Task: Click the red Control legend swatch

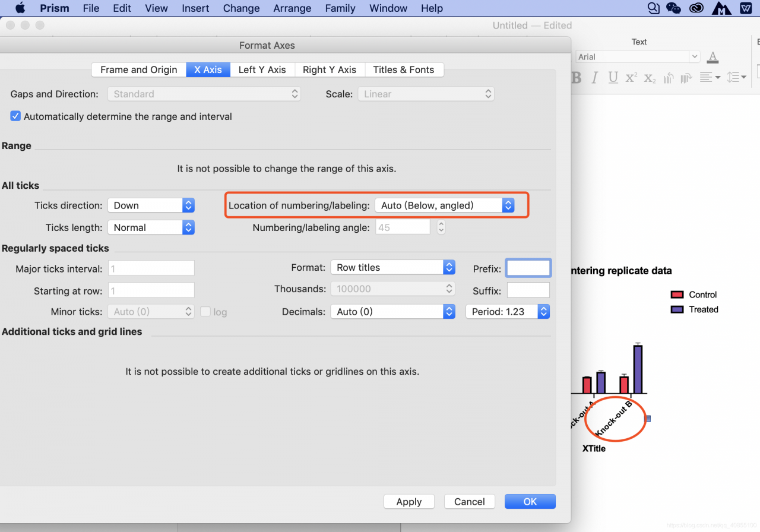Action: tap(677, 294)
